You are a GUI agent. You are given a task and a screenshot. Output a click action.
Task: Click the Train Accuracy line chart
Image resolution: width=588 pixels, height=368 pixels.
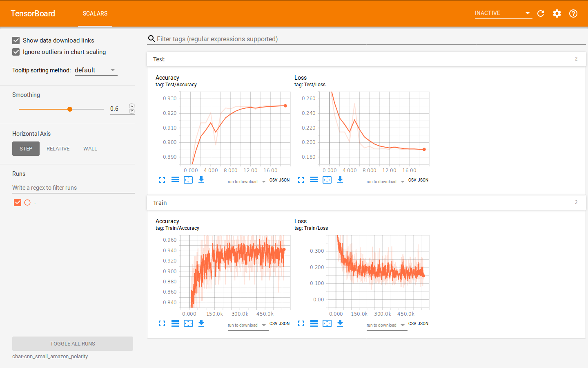pyautogui.click(x=236, y=272)
